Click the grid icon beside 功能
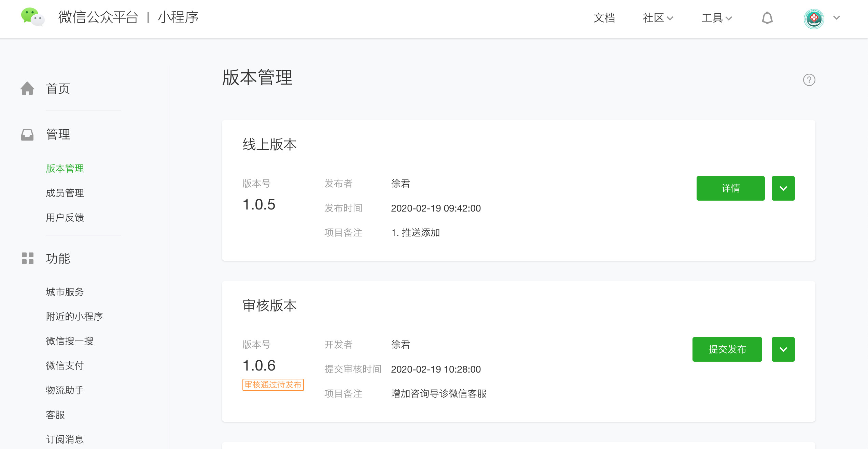The image size is (868, 449). click(x=27, y=258)
